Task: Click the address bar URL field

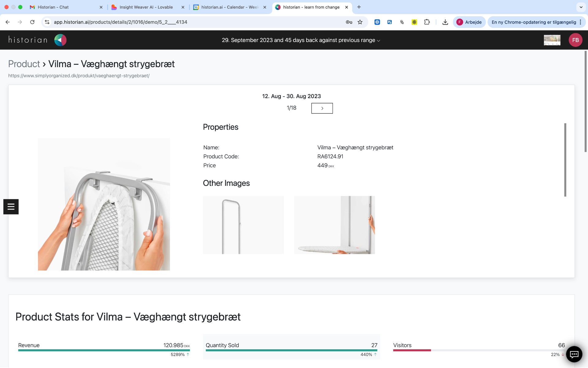Action: (x=196, y=22)
